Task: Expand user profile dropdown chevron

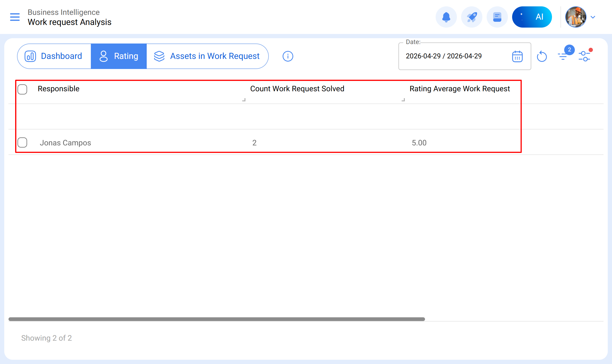Action: [593, 17]
